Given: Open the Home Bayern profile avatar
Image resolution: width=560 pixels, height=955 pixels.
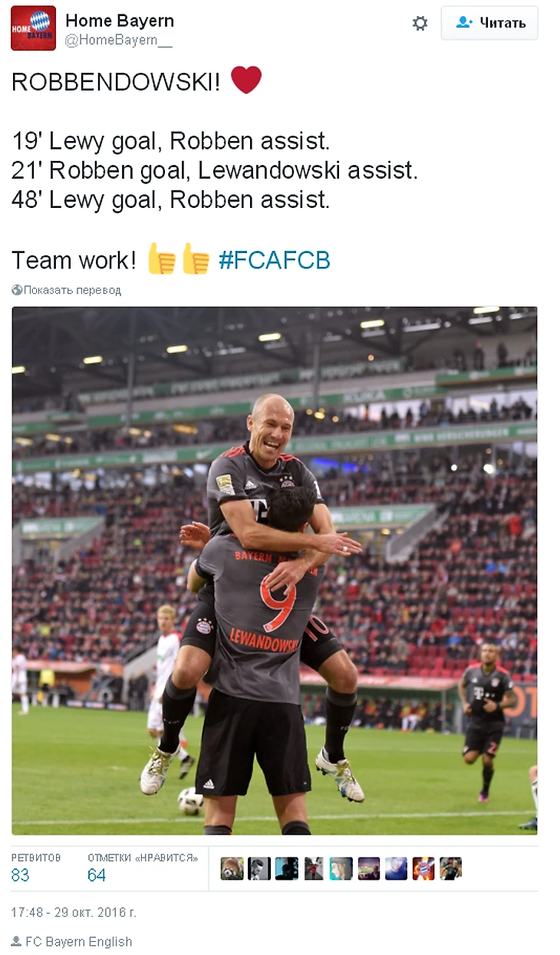Looking at the screenshot, I should tap(33, 28).
